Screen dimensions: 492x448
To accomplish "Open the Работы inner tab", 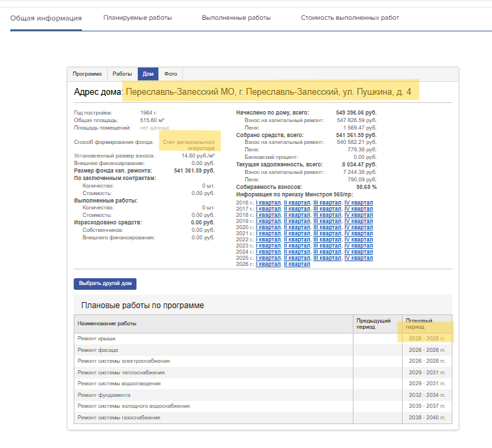I will 122,74.
